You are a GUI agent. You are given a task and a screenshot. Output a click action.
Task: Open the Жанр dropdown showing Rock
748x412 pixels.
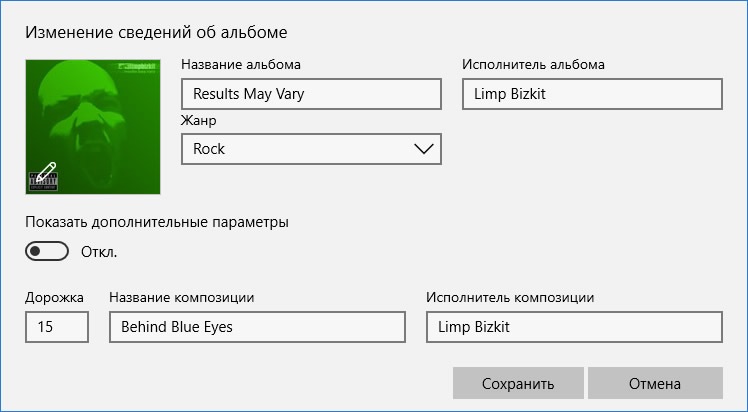[311, 149]
